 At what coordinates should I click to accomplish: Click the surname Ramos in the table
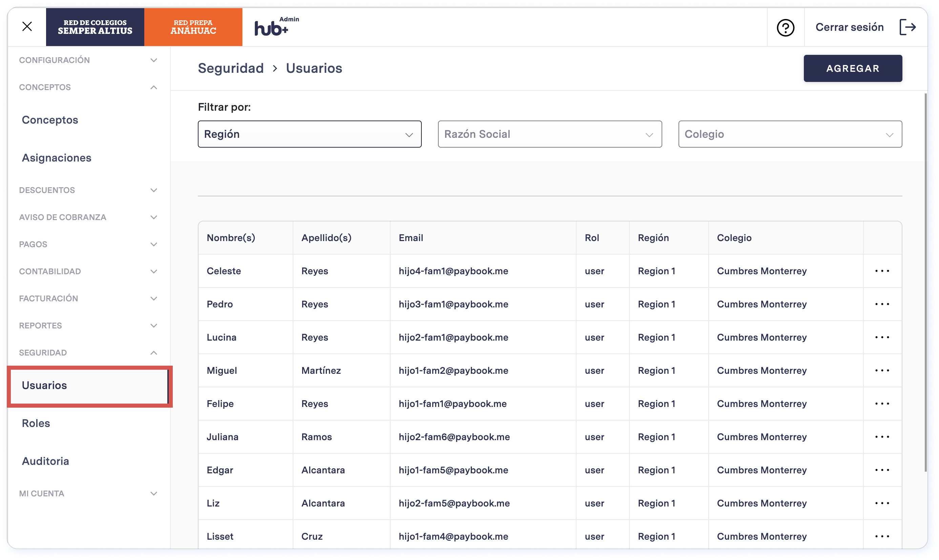[316, 437]
